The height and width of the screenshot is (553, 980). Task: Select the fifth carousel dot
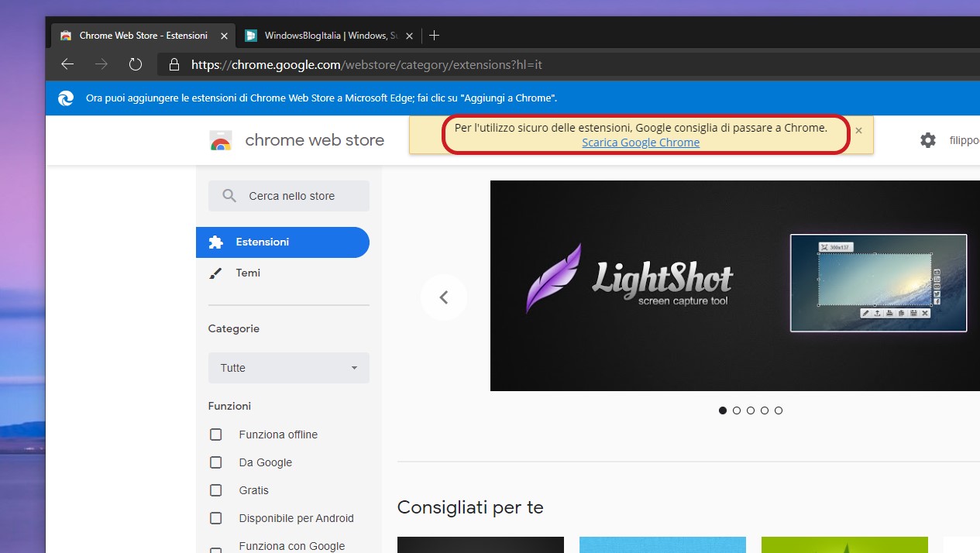tap(779, 410)
